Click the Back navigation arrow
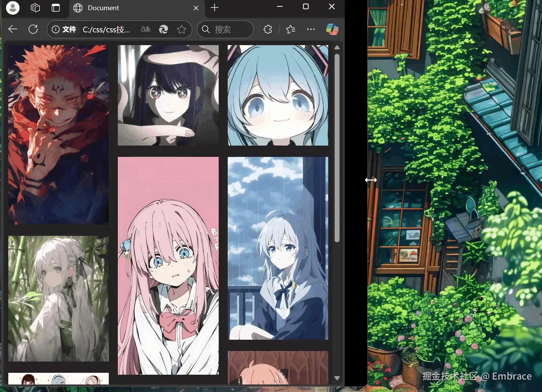This screenshot has width=542, height=392. 12,29
